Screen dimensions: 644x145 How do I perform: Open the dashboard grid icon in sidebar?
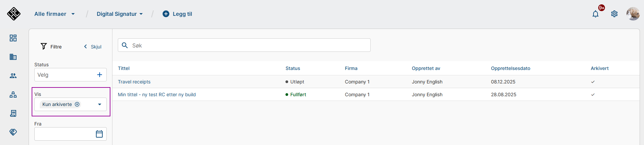[13, 38]
